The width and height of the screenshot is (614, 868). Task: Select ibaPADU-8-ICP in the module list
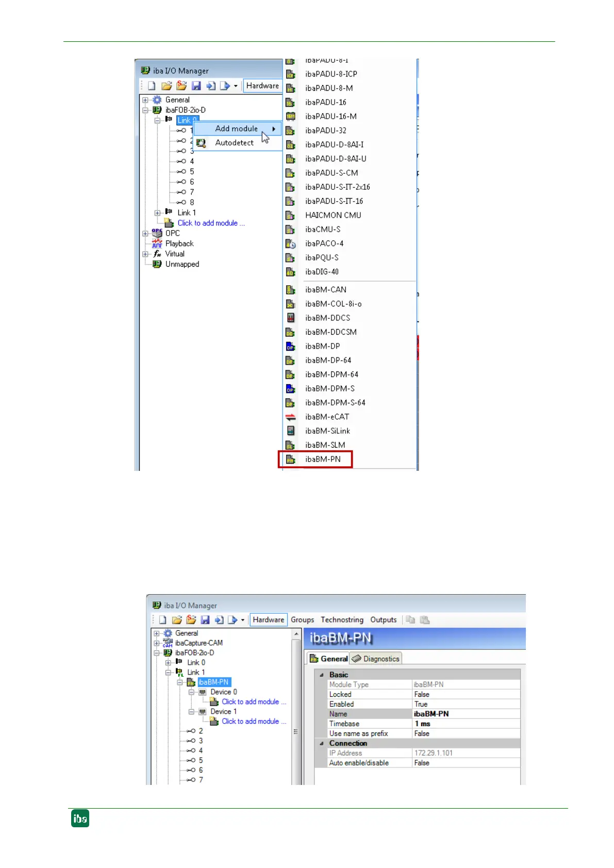(331, 74)
